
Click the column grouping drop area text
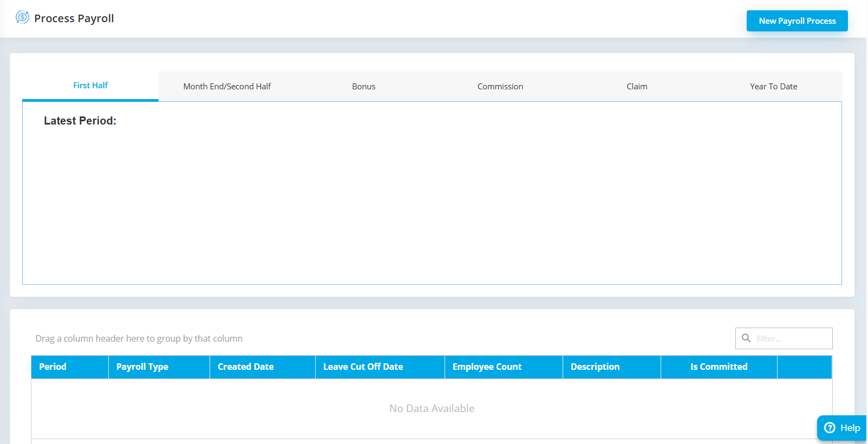click(x=139, y=339)
